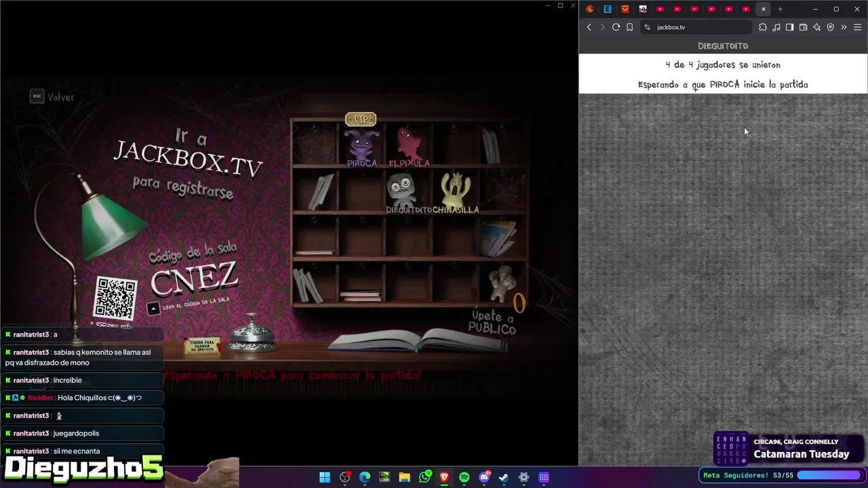Ring the silver service bell
The height and width of the screenshot is (488, 868).
tap(252, 334)
